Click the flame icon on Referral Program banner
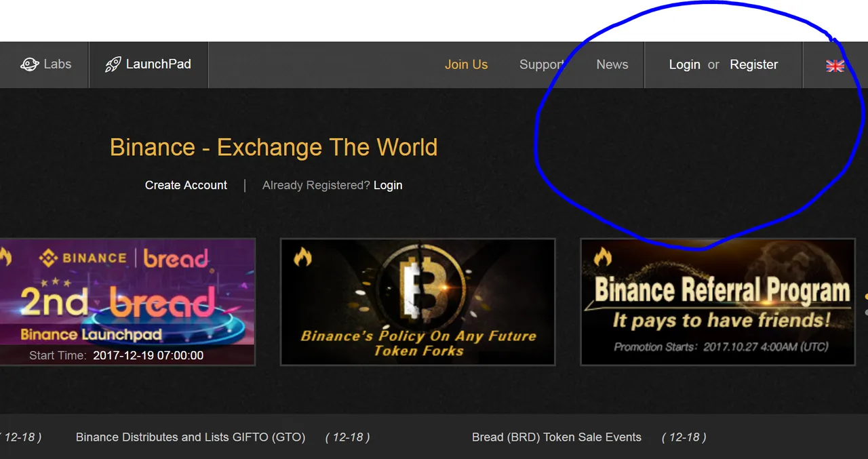Viewport: 868px width, 459px height. (x=602, y=256)
